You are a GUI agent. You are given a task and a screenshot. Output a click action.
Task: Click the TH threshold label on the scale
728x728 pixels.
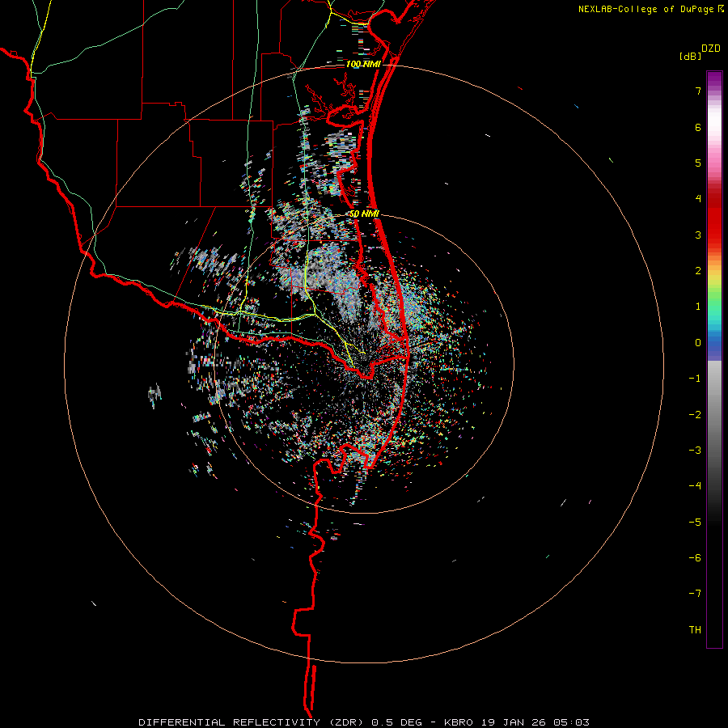pos(695,630)
